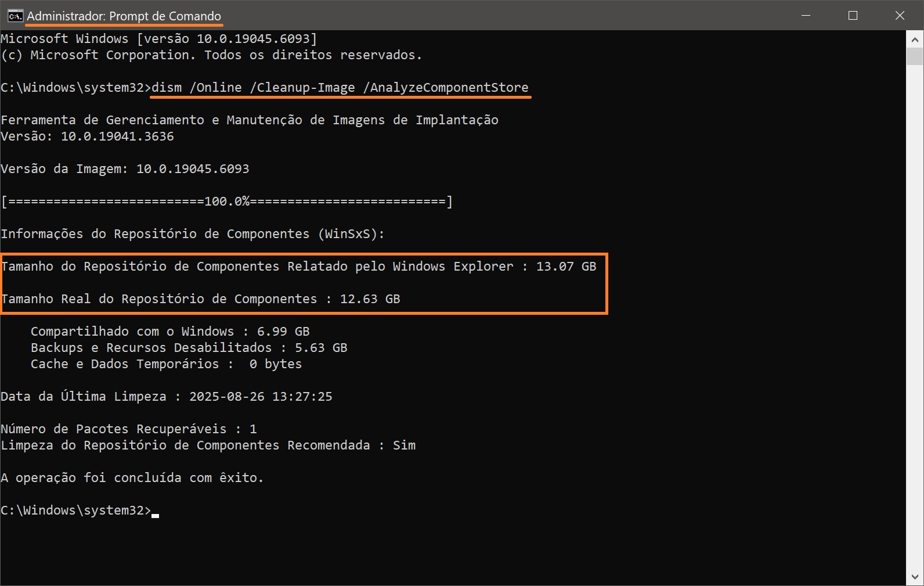Open the Command Prompt system menu icon
The image size is (924, 586).
15,16
